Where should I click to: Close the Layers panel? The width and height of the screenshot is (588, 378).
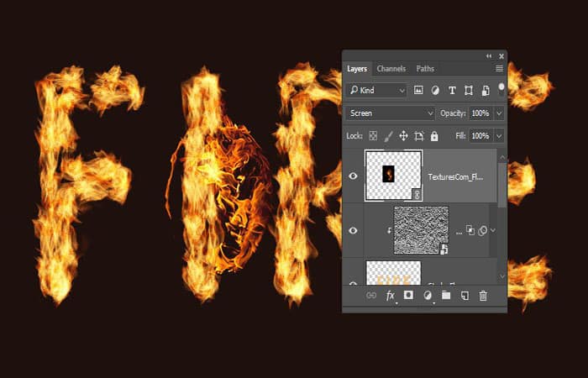501,56
